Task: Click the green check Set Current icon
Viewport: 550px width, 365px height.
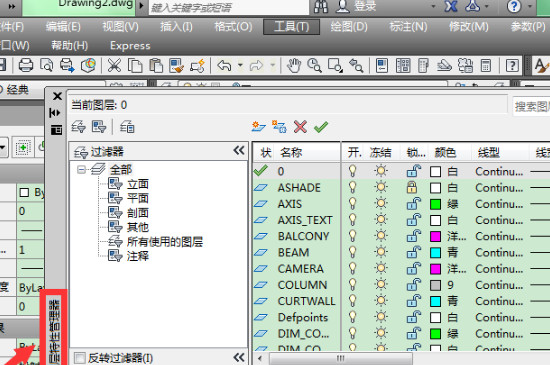Action: tap(321, 127)
